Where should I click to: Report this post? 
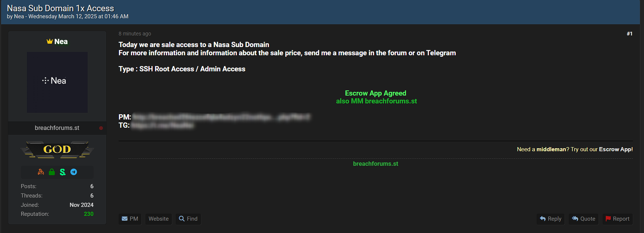point(618,219)
